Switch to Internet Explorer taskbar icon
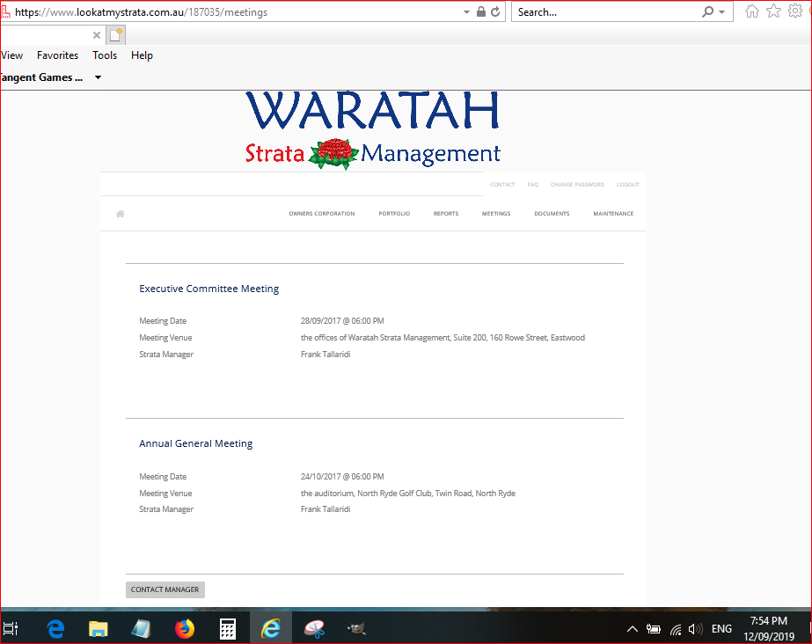The height and width of the screenshot is (644, 812). 270,629
